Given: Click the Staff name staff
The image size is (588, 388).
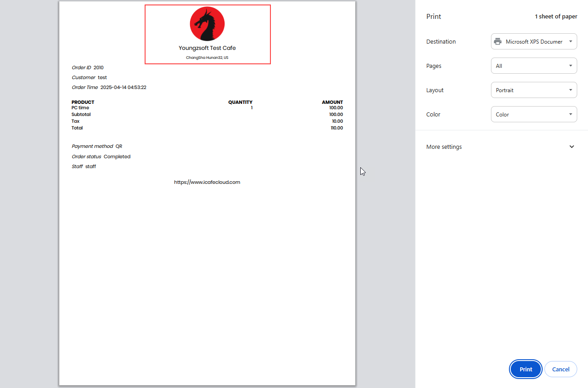Looking at the screenshot, I should [91, 166].
